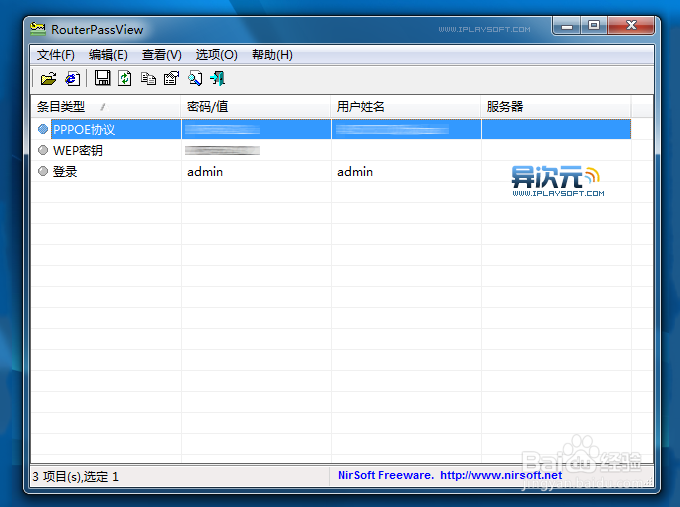Viewport: 680px width, 507px height.
Task: Select the PPPOE协议 row
Action: (331, 129)
